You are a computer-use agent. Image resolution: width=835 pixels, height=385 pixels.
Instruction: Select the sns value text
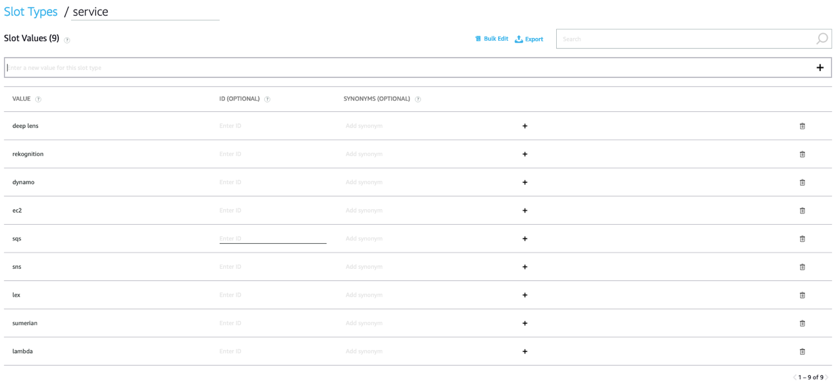(17, 267)
